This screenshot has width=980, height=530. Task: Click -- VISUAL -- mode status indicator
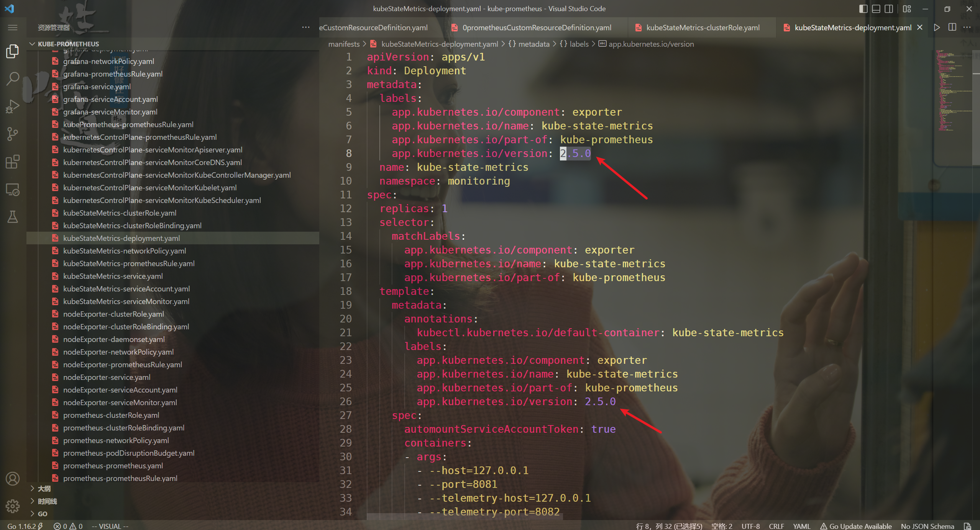[110, 526]
